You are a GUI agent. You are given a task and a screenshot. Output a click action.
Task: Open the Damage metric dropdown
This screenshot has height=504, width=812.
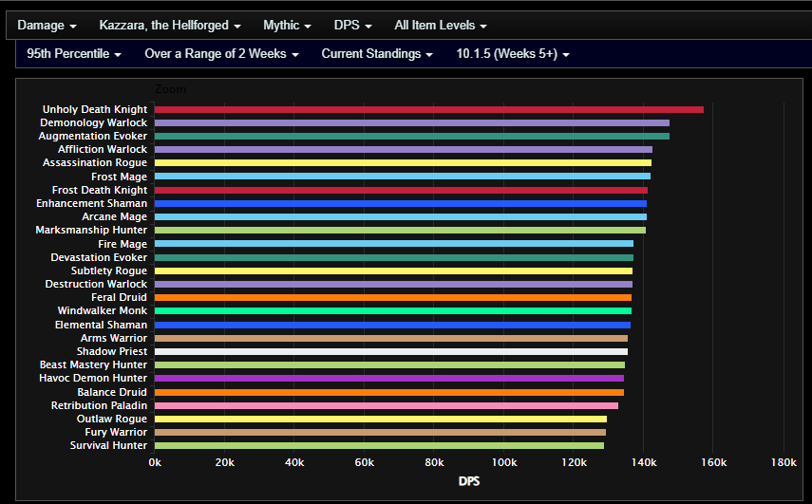click(x=47, y=26)
